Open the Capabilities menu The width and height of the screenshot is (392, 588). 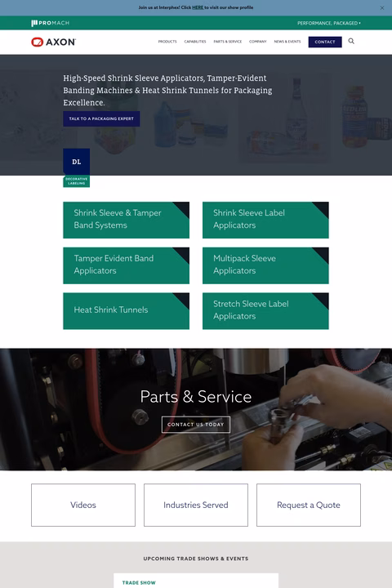(x=195, y=42)
